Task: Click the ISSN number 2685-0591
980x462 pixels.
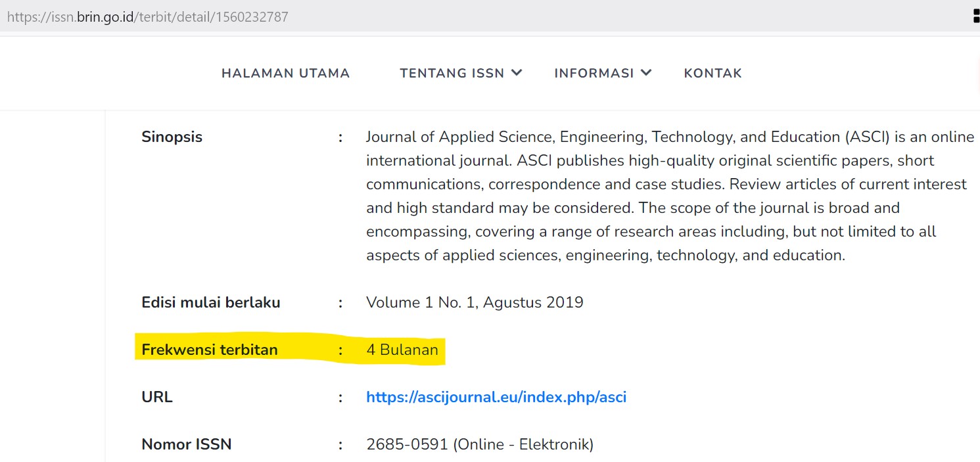Action: pos(404,444)
